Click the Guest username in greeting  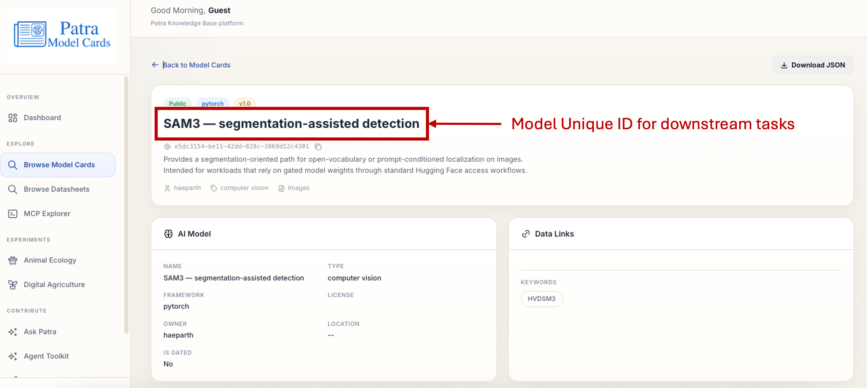pos(219,11)
